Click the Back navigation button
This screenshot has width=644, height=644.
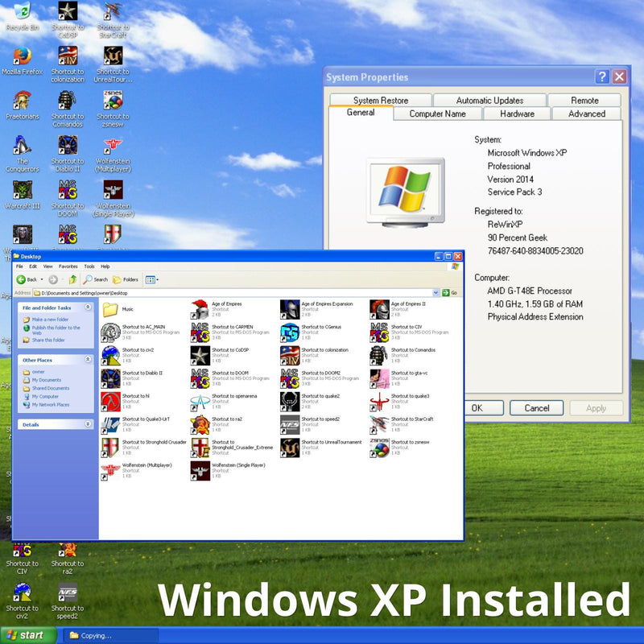[x=27, y=279]
